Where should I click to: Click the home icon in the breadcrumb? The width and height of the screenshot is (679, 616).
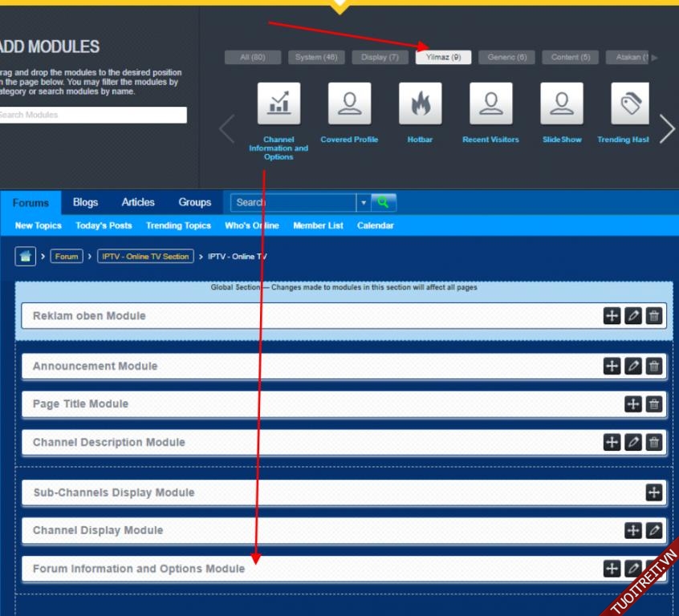[x=26, y=257]
